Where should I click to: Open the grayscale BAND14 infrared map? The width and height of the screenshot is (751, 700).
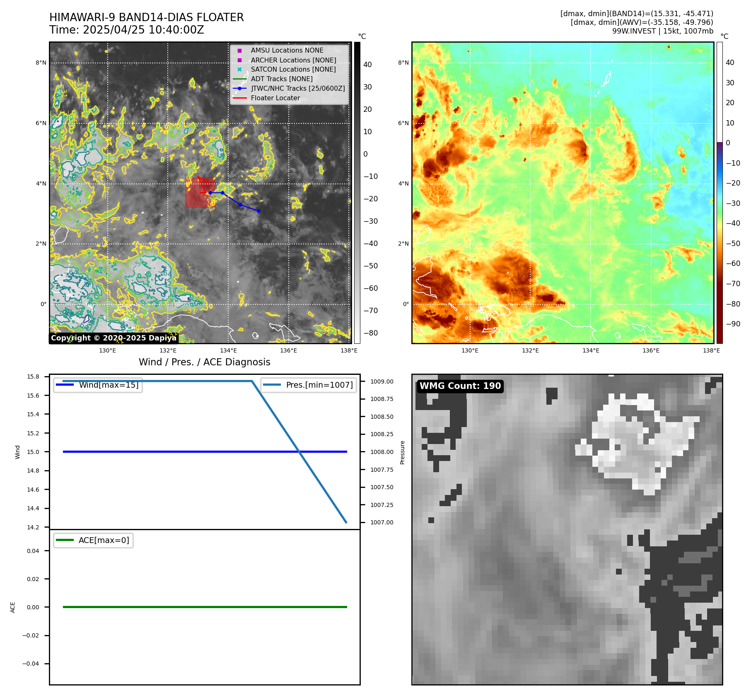tap(200, 193)
